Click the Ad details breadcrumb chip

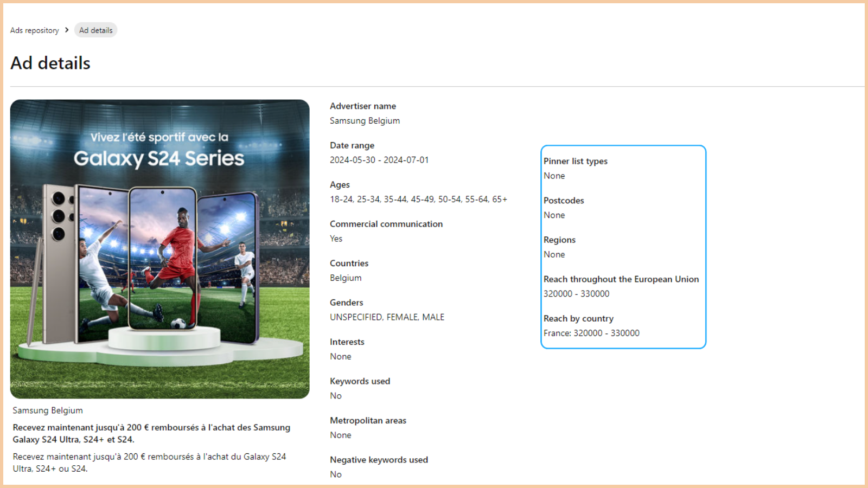pos(95,30)
